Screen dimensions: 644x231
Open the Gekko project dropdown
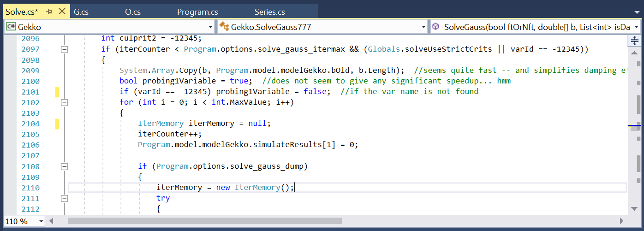click(x=210, y=27)
